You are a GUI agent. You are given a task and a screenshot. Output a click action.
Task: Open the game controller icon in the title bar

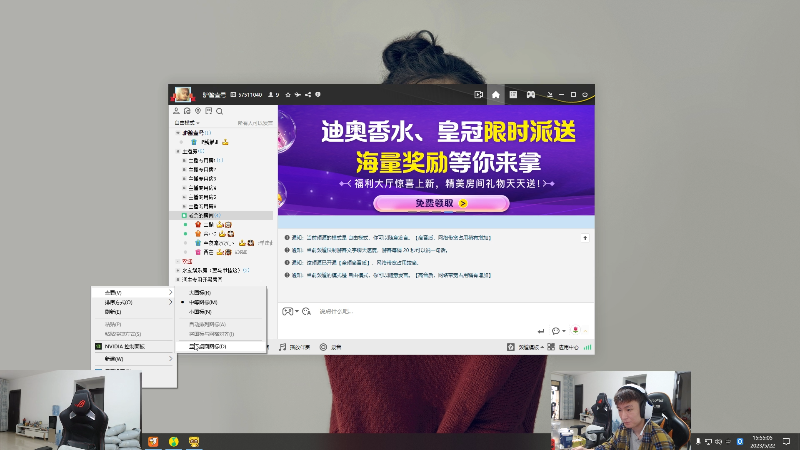(x=531, y=95)
